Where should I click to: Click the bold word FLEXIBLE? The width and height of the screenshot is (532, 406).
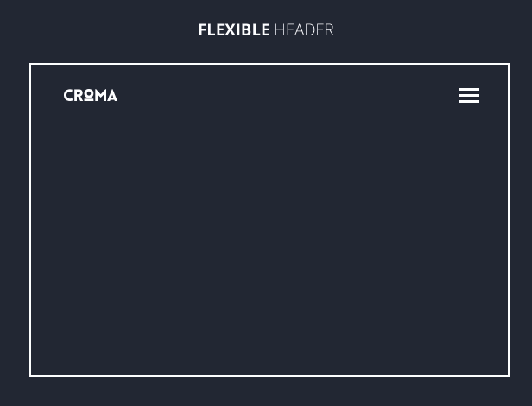point(234,30)
